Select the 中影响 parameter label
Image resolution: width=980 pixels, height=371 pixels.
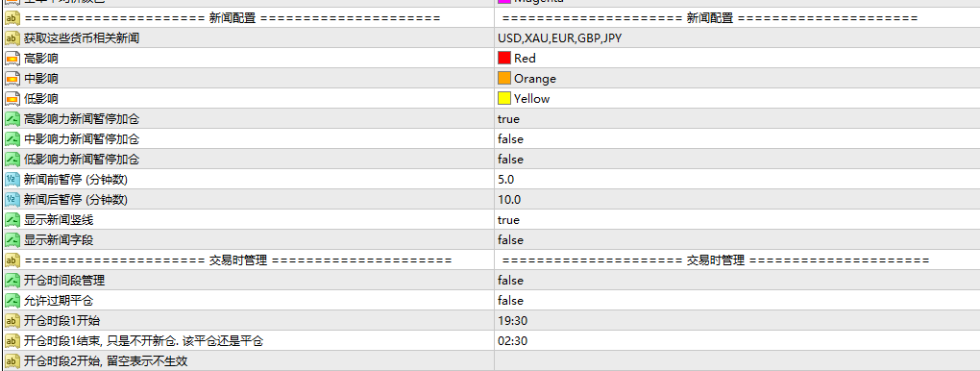coord(40,78)
